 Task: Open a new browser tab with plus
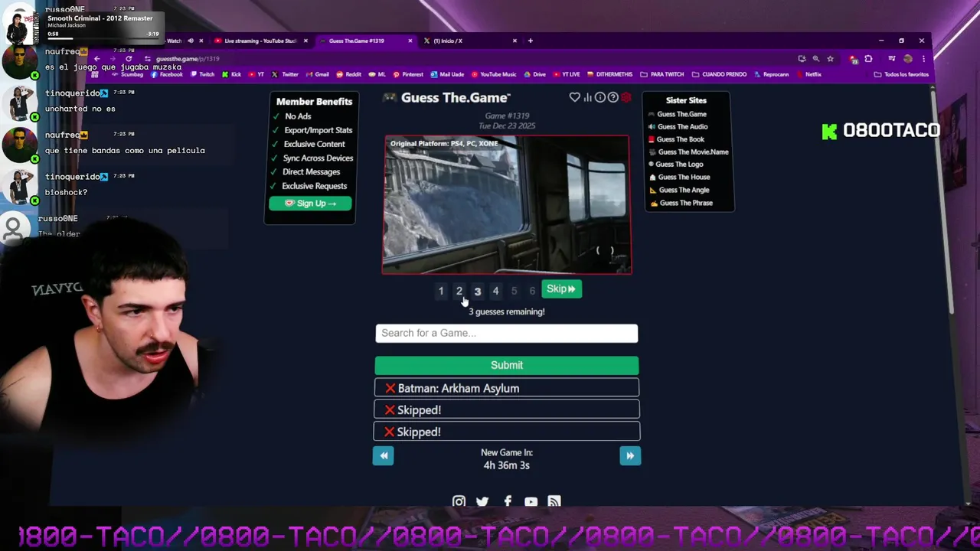tap(530, 41)
